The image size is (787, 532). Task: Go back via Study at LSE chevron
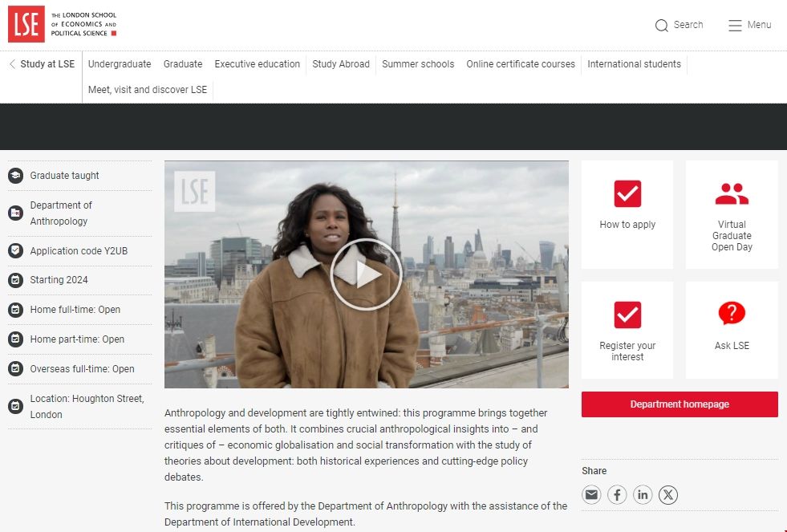point(13,63)
